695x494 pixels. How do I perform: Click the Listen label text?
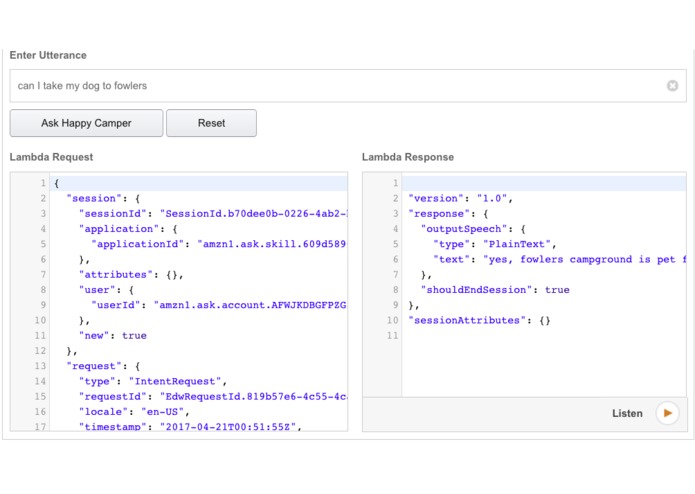[627, 413]
